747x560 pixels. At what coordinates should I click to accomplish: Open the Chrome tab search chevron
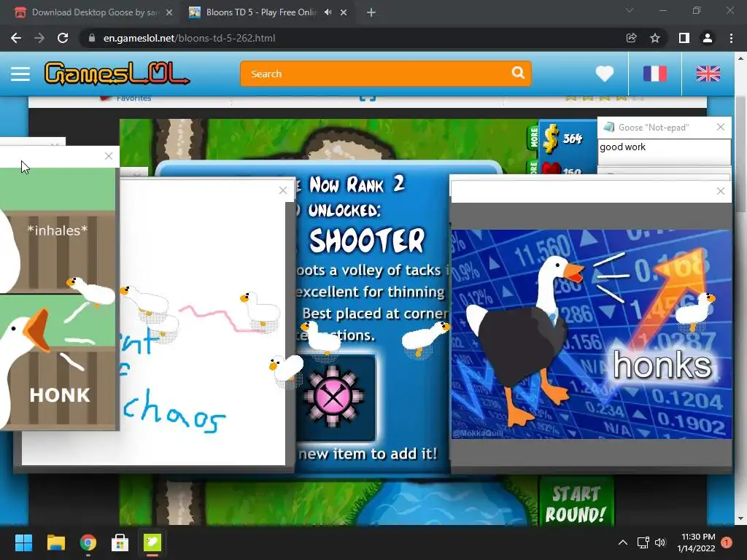point(630,10)
